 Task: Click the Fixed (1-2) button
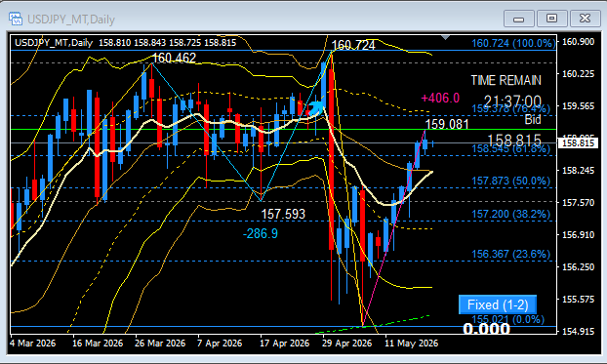point(498,304)
